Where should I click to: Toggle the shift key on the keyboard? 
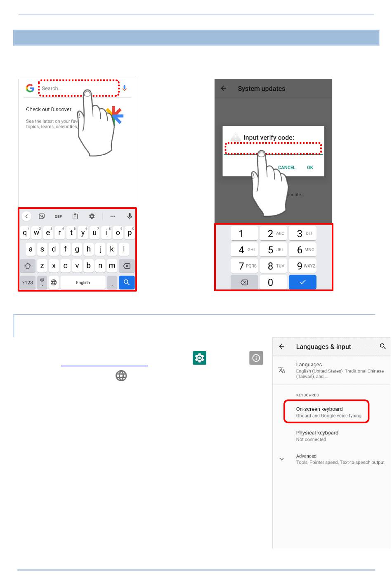tap(28, 266)
